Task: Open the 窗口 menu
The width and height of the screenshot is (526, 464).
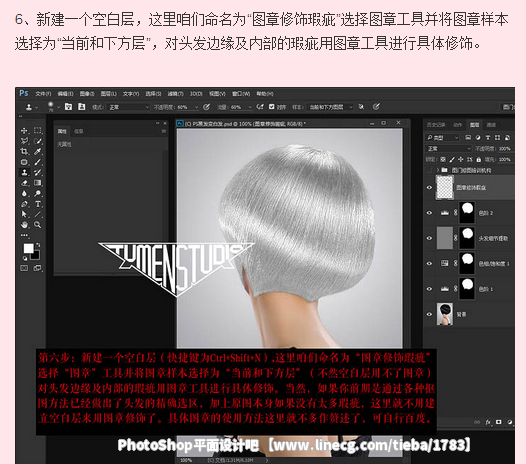Action: pyautogui.click(x=241, y=94)
